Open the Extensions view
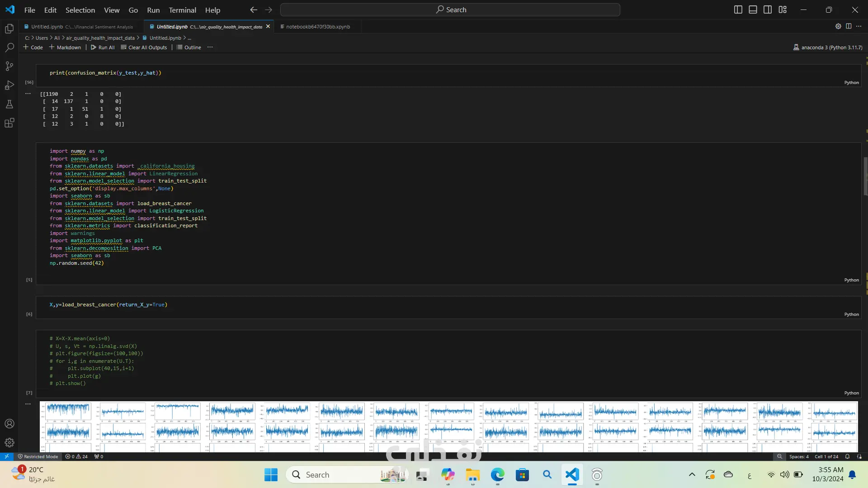This screenshot has height=488, width=868. coord(9,123)
